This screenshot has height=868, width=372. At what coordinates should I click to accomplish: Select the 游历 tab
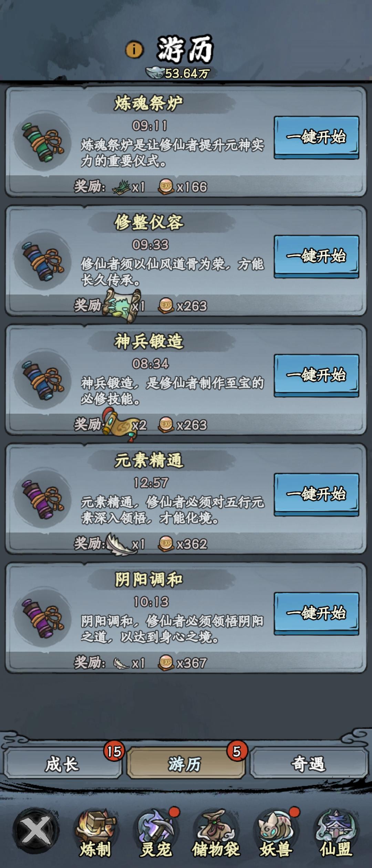point(185,764)
